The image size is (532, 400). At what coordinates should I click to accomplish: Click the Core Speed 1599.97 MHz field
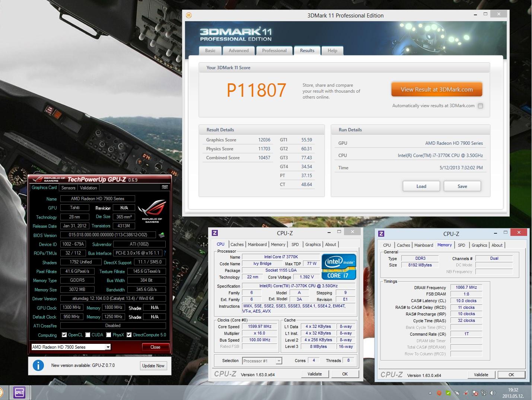point(260,326)
